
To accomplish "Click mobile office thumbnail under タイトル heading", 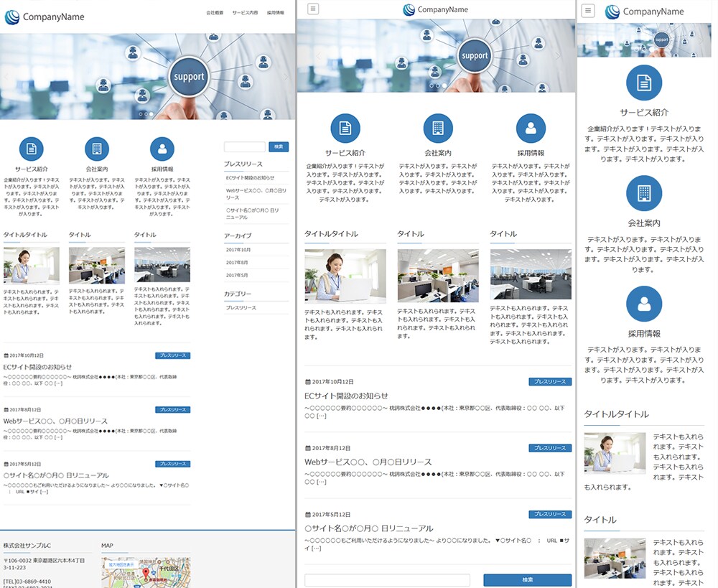I will pos(615,559).
